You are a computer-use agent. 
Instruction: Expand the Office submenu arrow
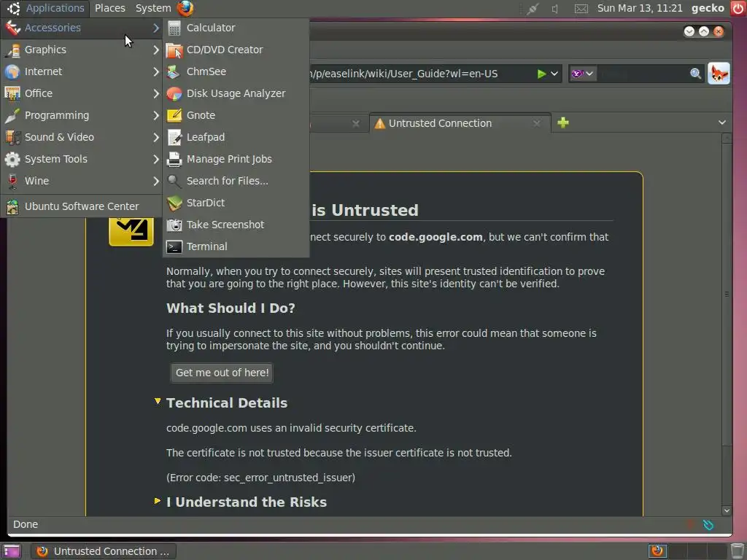(x=156, y=93)
